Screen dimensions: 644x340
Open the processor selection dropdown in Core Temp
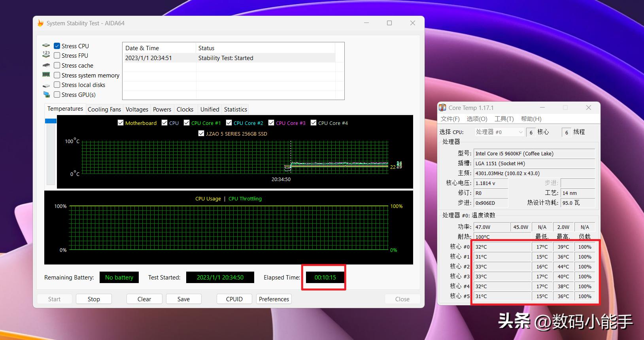499,132
